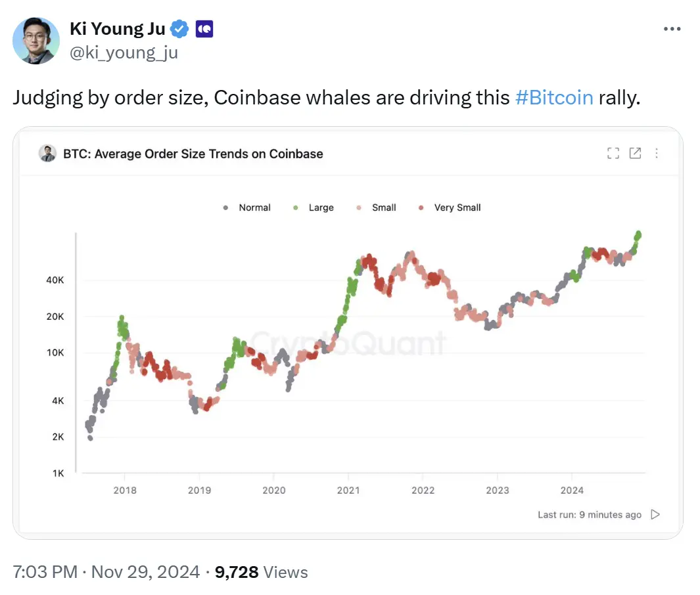700x595 pixels.
Task: Click the author avatar on the chart header
Action: coord(47,153)
